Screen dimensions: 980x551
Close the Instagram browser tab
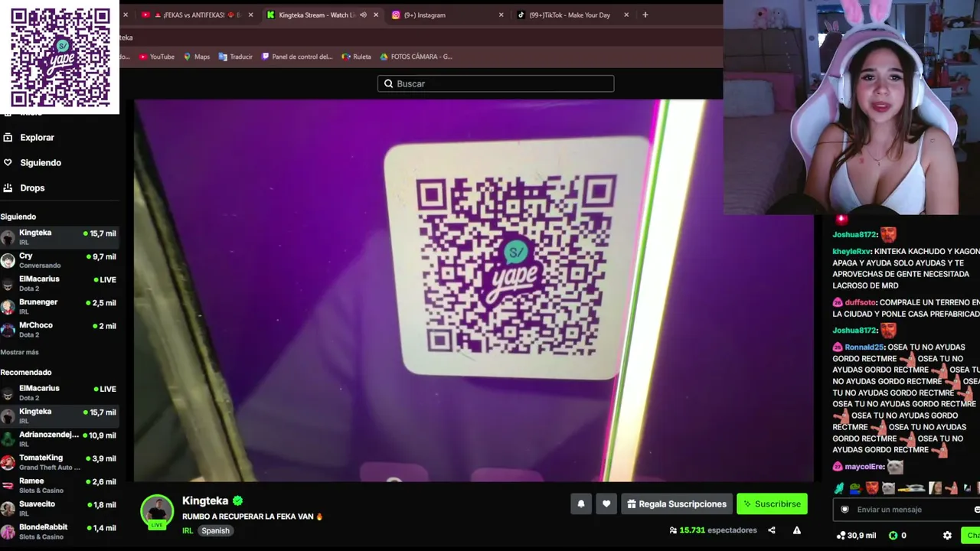501,15
